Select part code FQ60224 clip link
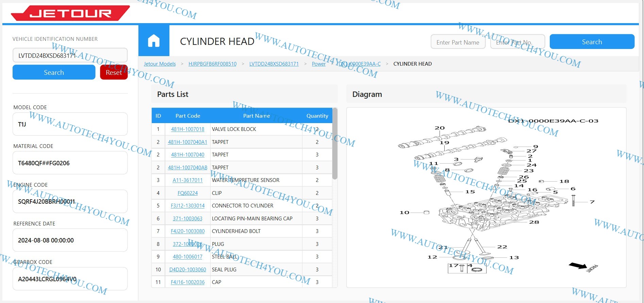 (x=187, y=193)
